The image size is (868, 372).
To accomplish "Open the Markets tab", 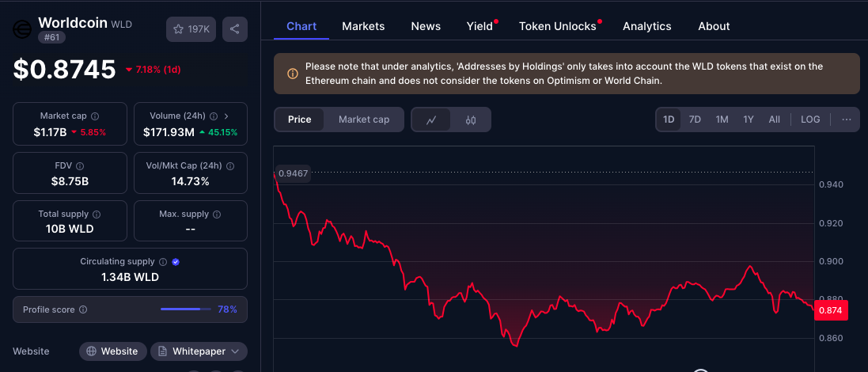I will coord(363,26).
